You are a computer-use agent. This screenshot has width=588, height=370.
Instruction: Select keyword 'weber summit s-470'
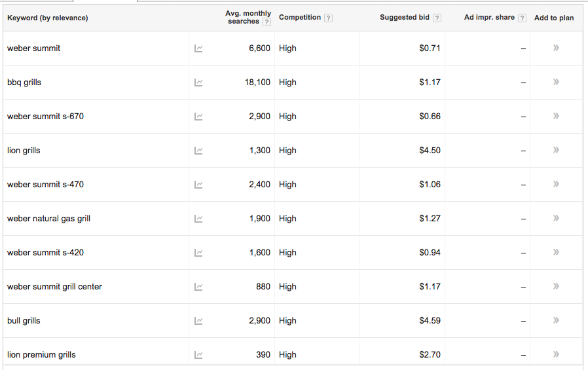click(45, 185)
